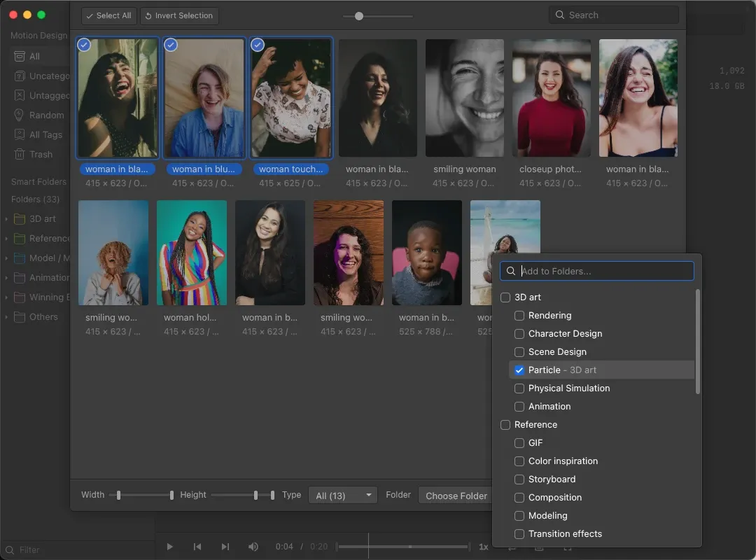Image resolution: width=756 pixels, height=560 pixels.
Task: Select the Model folder in sidebar
Action: pyautogui.click(x=42, y=258)
